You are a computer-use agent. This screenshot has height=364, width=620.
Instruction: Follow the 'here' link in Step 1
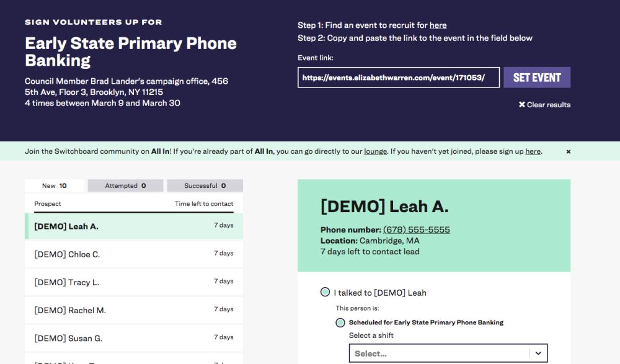coord(438,25)
